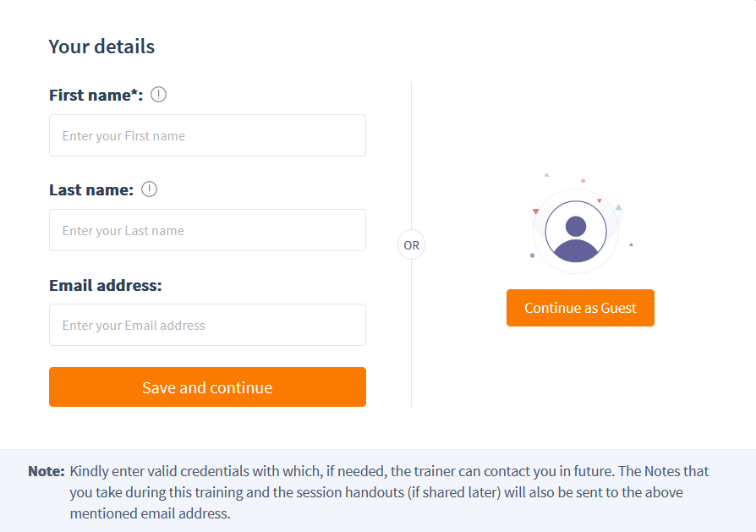756x532 pixels.
Task: Click the Your details heading
Action: click(101, 47)
